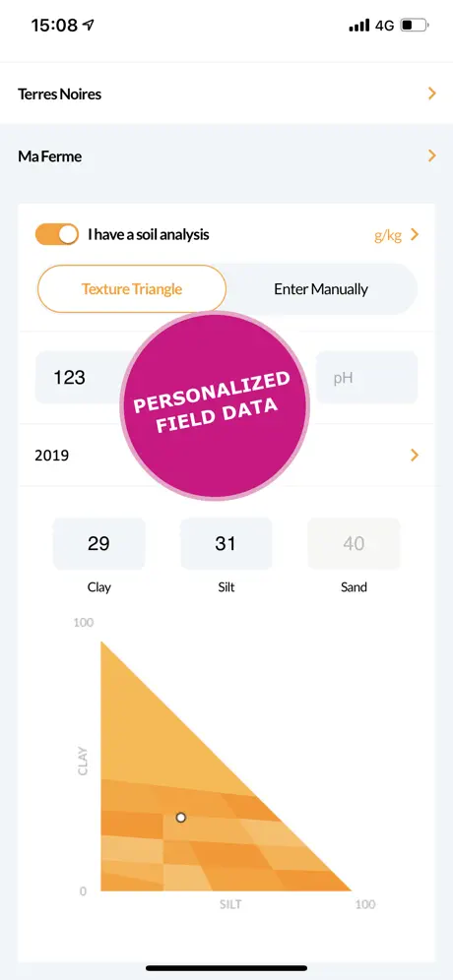Edit the Clay value 29
Image resolution: width=453 pixels, height=980 pixels.
[98, 544]
